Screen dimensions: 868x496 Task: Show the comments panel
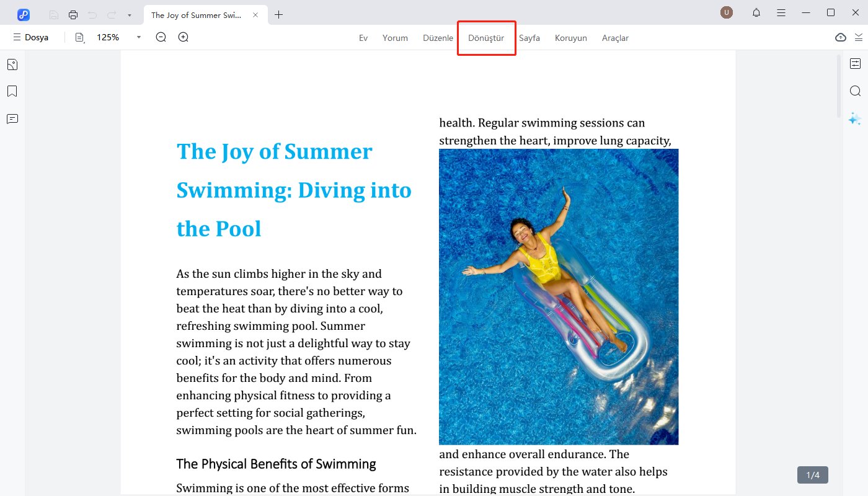[x=12, y=119]
